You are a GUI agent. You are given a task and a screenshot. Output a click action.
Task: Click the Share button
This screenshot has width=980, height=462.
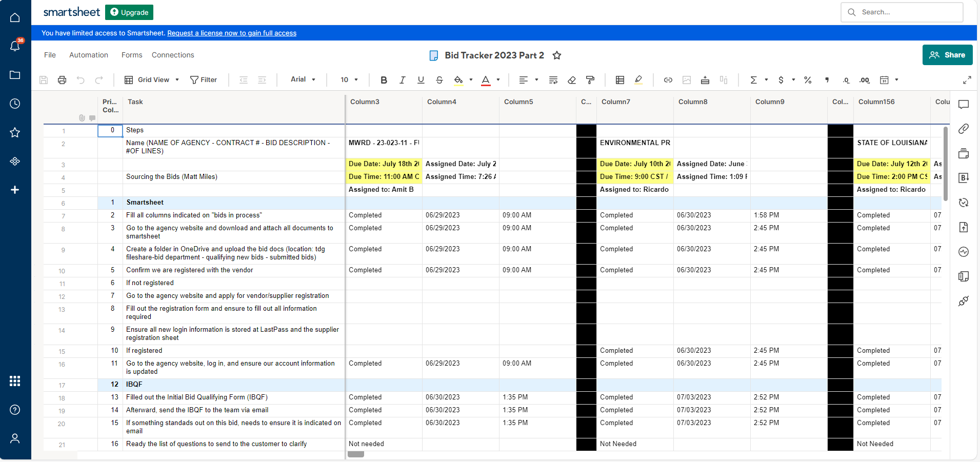click(x=947, y=55)
